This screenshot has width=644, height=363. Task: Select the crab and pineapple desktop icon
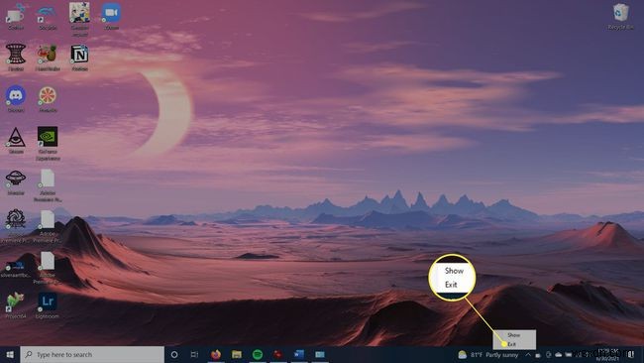pos(48,58)
